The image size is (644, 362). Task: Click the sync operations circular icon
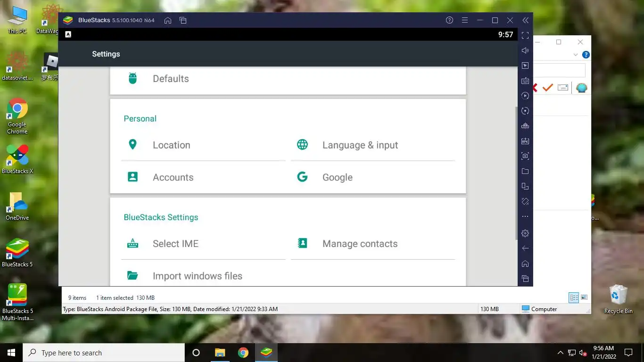525,111
